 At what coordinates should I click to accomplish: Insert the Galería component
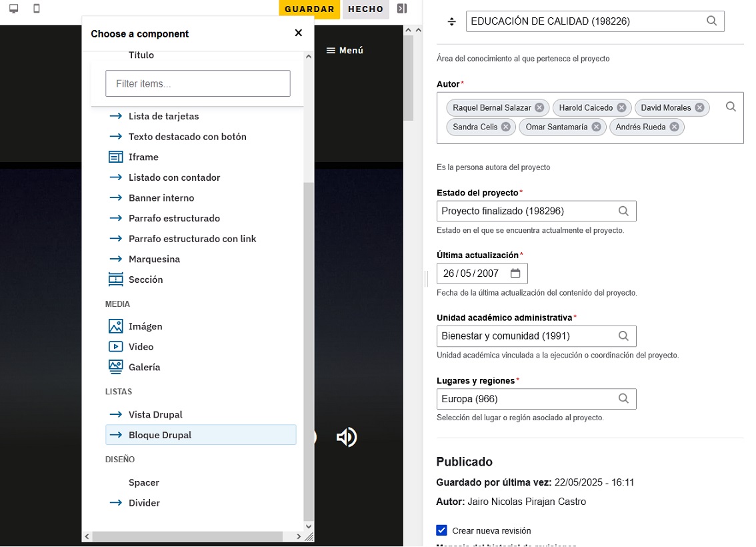[144, 368]
